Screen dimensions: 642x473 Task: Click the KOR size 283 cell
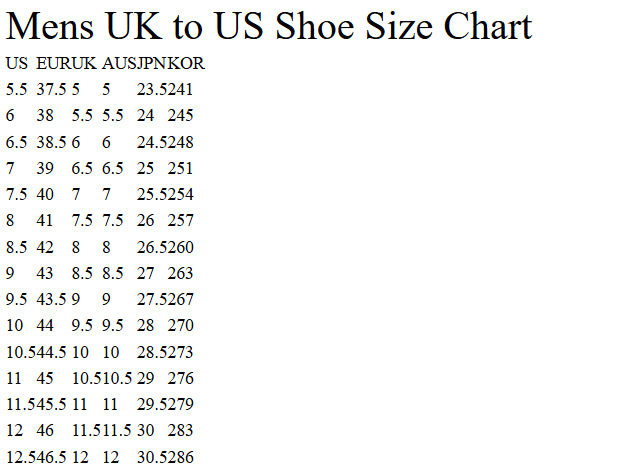181,430
